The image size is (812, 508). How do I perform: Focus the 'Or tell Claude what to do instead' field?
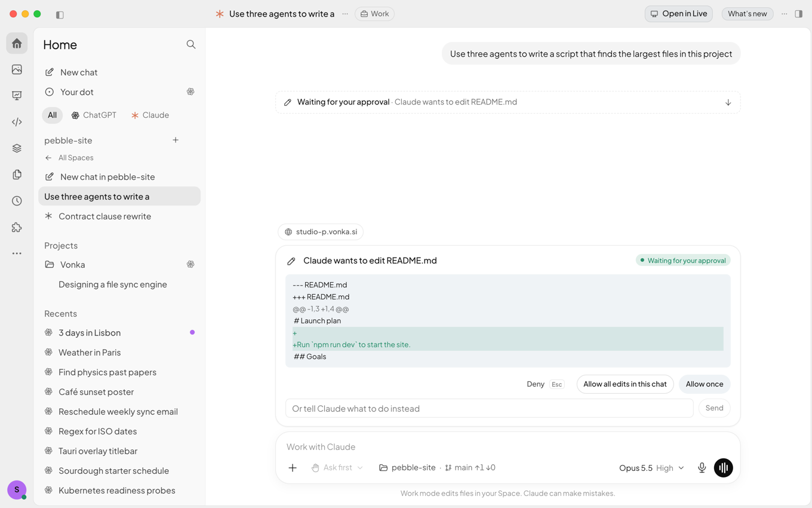click(x=490, y=408)
